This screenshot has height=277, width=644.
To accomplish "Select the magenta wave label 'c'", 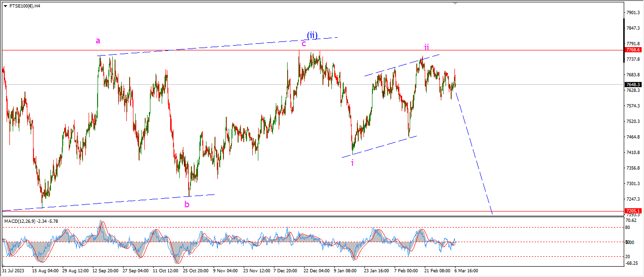I will [304, 44].
